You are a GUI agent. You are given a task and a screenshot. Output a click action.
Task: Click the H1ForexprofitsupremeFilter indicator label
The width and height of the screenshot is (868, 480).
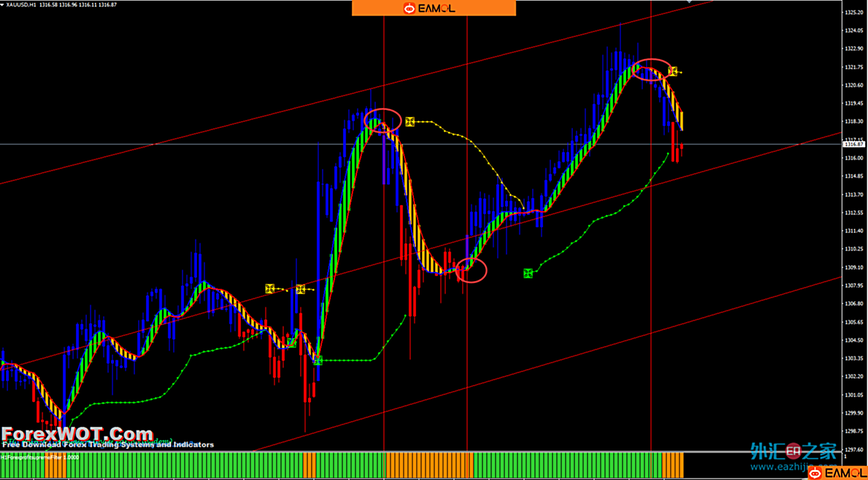[x=39, y=457]
